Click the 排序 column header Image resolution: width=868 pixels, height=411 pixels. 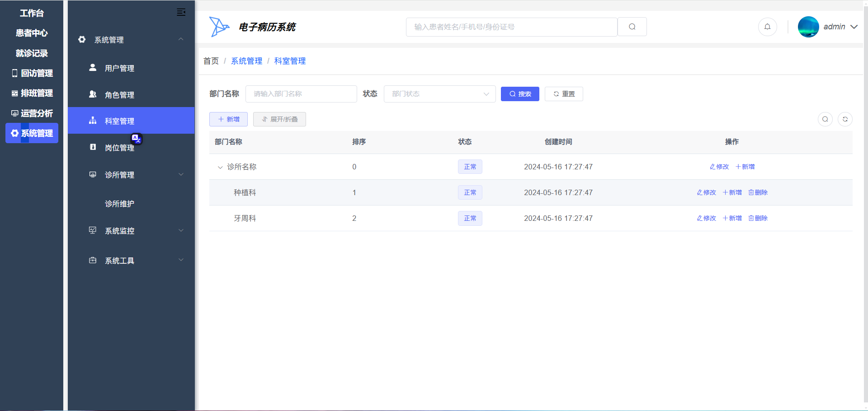(359, 142)
